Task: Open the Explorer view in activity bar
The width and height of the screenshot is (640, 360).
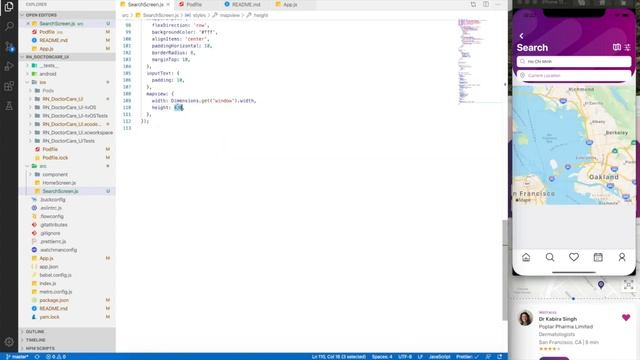Action: (9, 7)
